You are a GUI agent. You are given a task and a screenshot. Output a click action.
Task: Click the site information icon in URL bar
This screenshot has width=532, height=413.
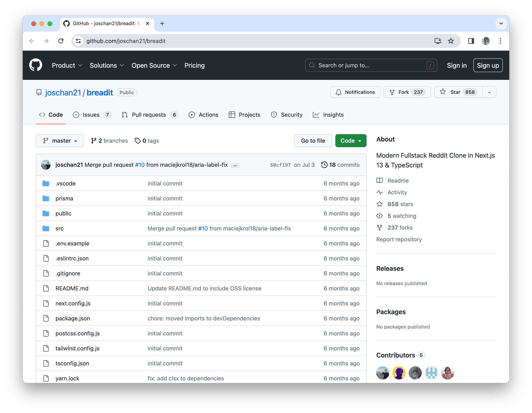click(x=78, y=41)
